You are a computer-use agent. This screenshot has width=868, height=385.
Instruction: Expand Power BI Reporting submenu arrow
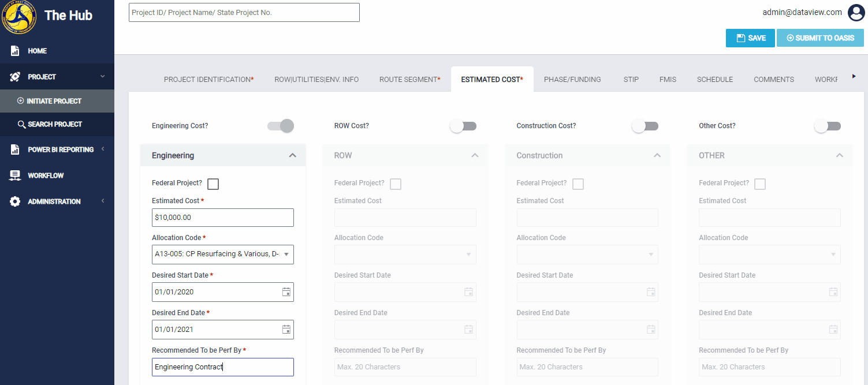coord(102,149)
